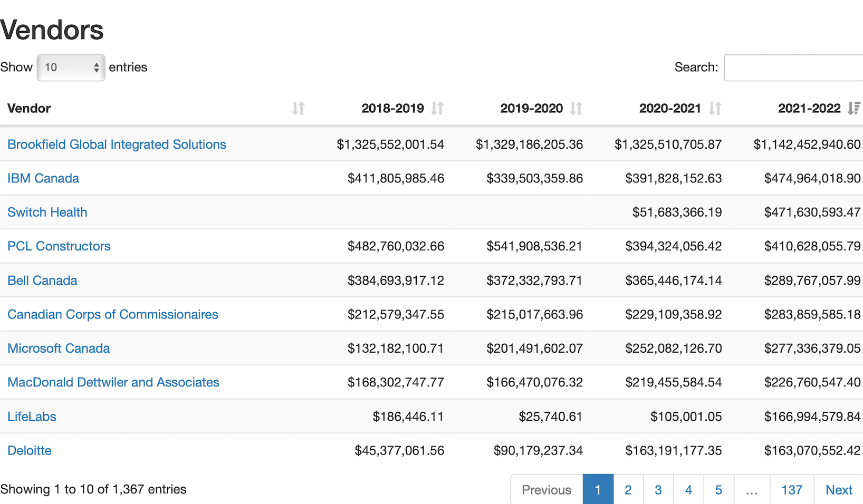Screen dimensions: 863x504
Task: Sort by 2020-2021 column arrows icon
Action: (715, 108)
